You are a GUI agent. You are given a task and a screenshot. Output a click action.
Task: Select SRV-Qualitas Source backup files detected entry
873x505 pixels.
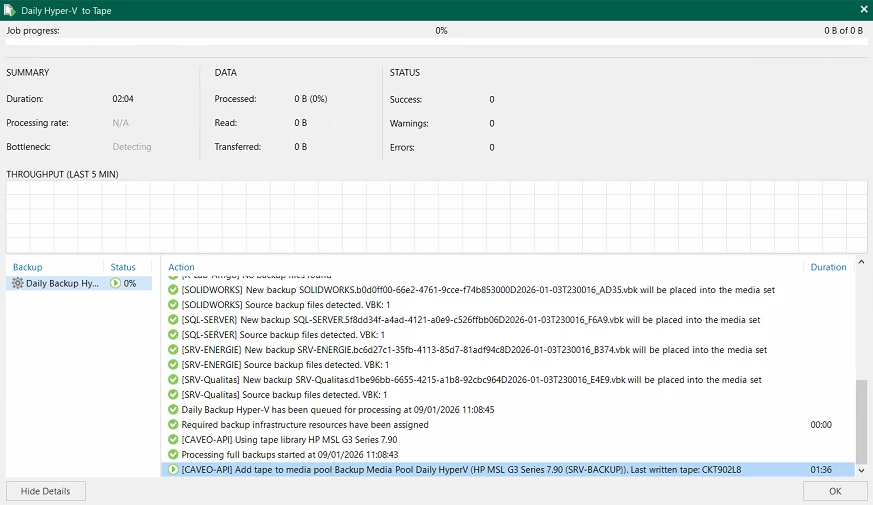point(508,395)
